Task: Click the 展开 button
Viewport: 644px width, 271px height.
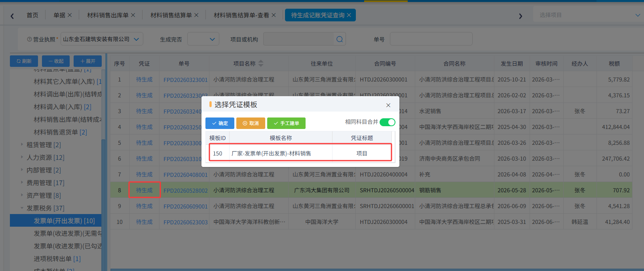Action: click(87, 61)
